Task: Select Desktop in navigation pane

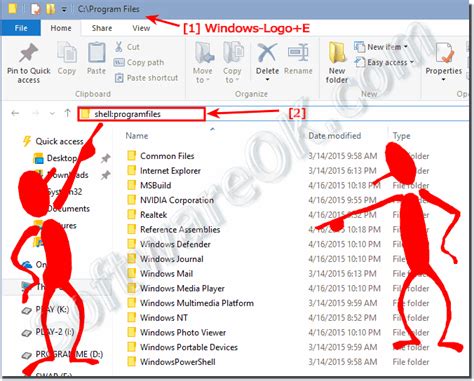Action: click(x=62, y=158)
